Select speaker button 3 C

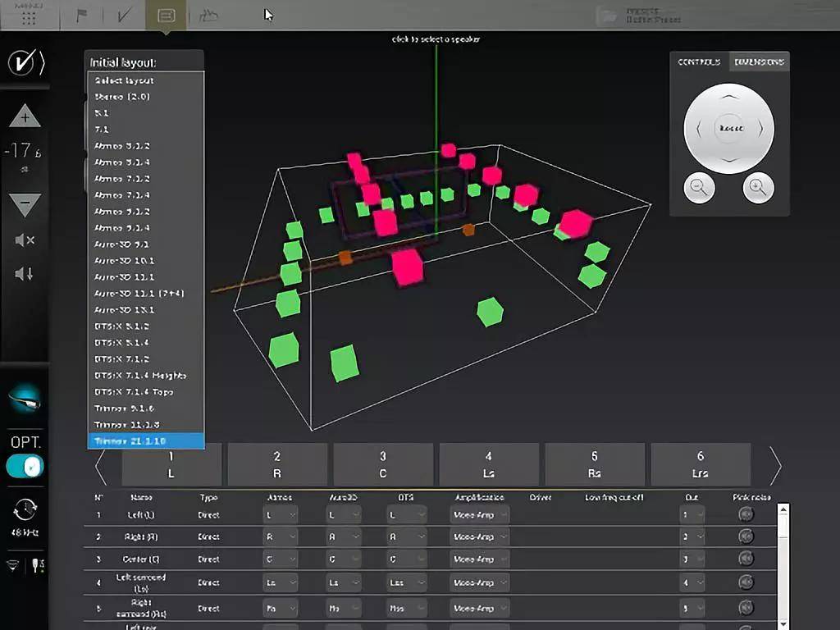tap(383, 464)
